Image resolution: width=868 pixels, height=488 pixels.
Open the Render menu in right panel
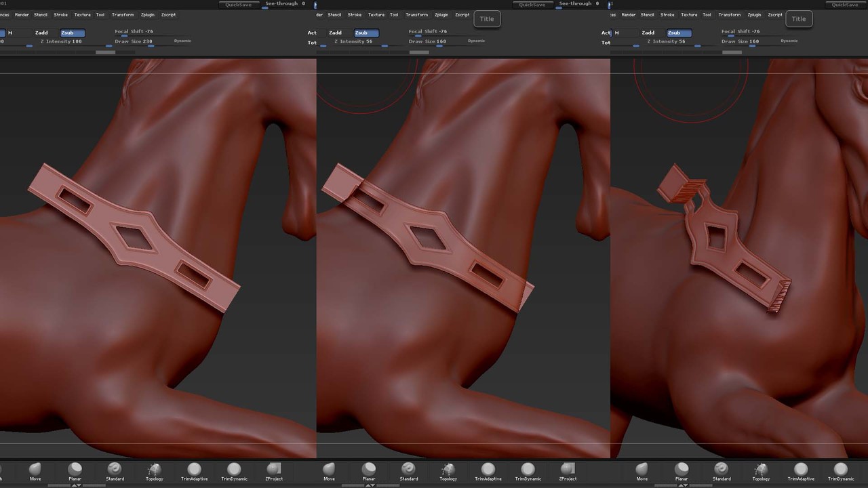pos(629,14)
